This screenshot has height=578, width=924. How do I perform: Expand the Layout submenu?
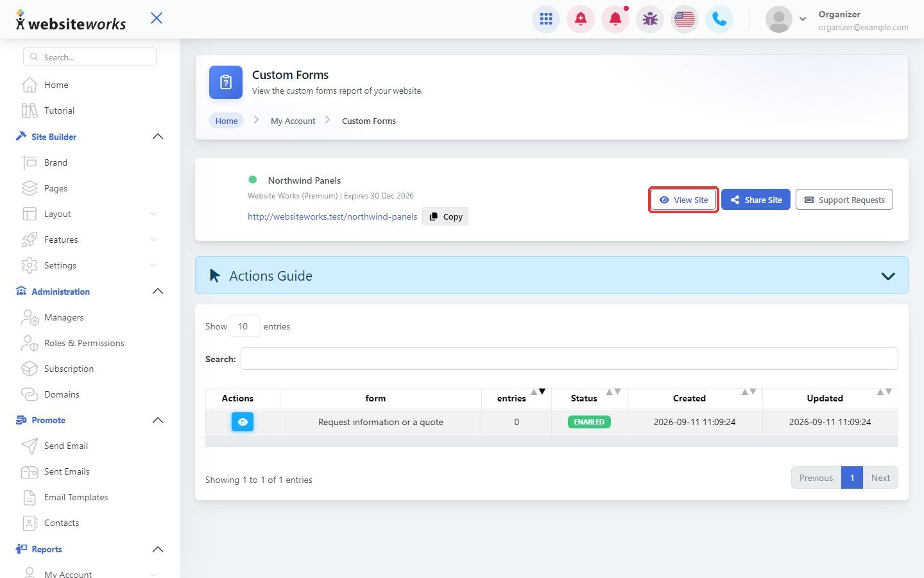point(153,214)
